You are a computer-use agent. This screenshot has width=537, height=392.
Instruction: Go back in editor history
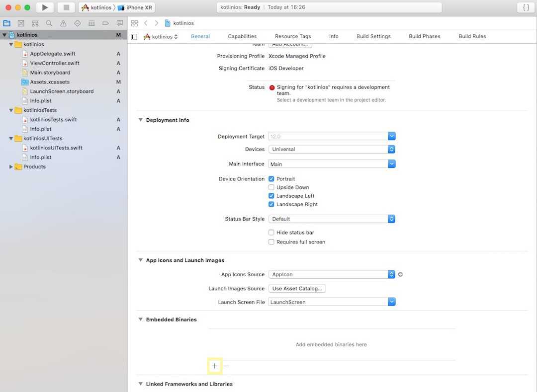[x=146, y=23]
